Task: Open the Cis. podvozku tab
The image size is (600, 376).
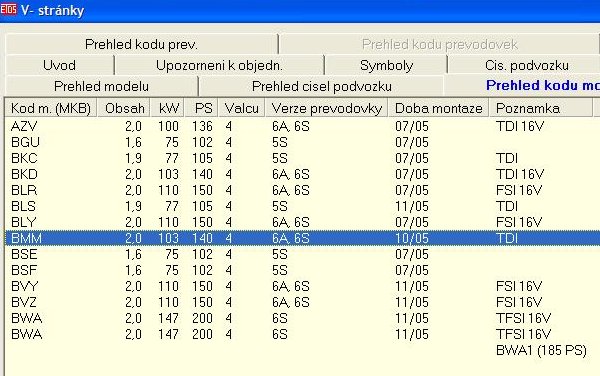Action: click(524, 65)
